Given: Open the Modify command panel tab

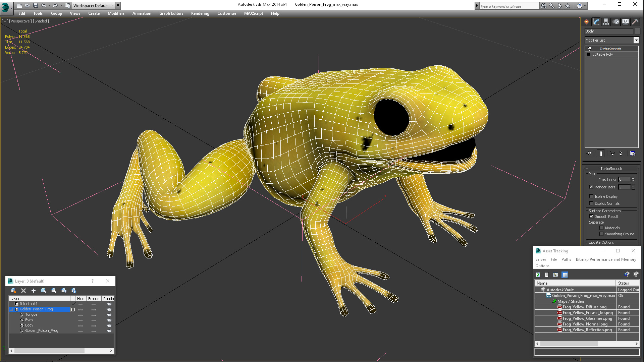Looking at the screenshot, I should [596, 22].
